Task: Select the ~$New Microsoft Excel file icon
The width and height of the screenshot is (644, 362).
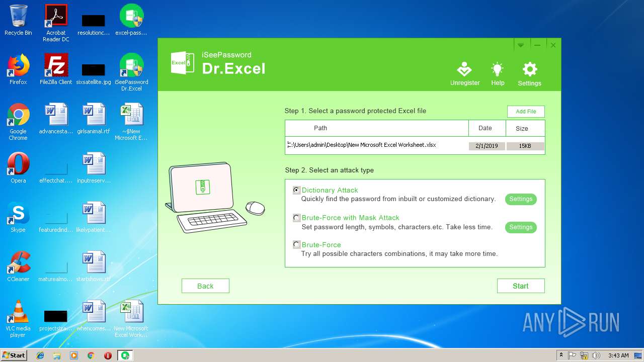Action: click(131, 122)
